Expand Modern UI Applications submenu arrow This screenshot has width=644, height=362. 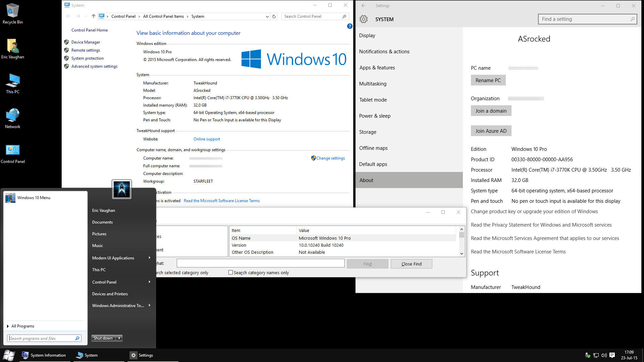149,258
